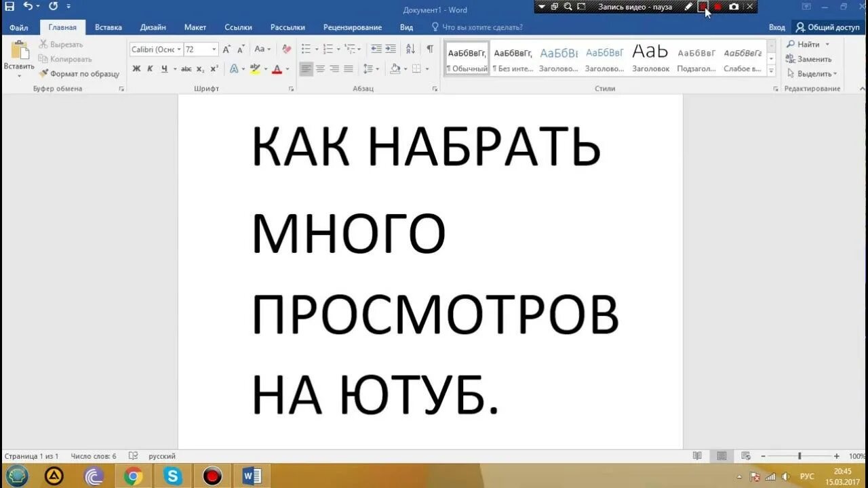
Task: Switch to read mode view icon
Action: (697, 456)
